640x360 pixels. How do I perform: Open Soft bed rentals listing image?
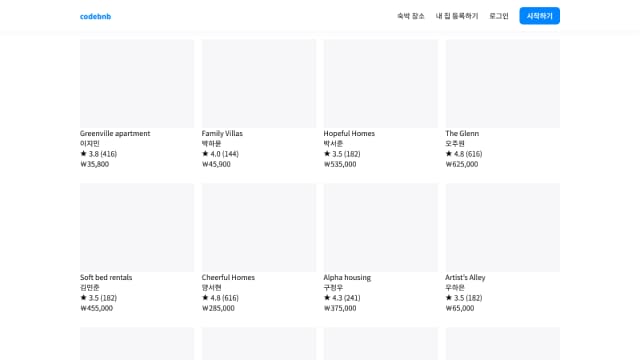[137, 228]
